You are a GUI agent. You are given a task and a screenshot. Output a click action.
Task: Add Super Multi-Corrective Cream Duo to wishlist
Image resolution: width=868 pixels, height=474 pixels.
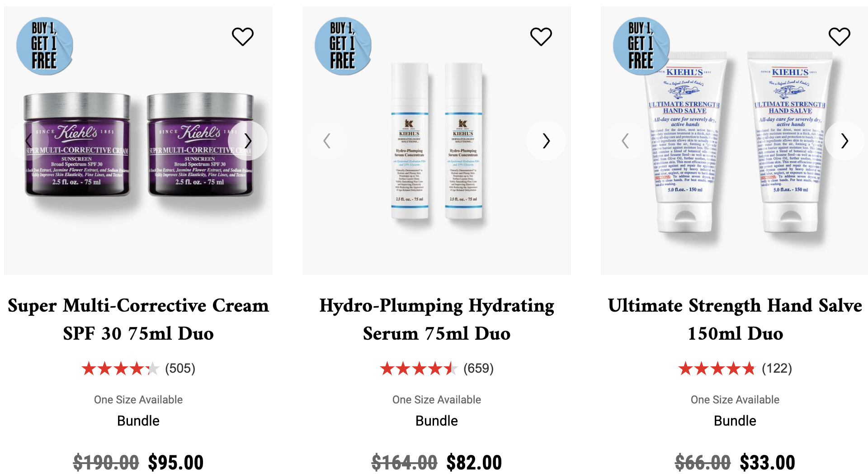[x=243, y=36]
